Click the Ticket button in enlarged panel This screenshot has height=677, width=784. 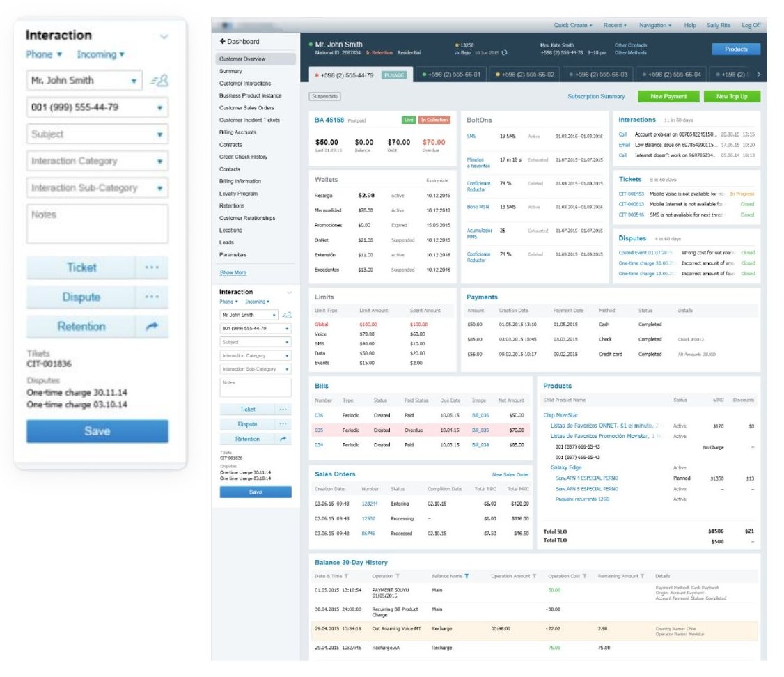81,267
